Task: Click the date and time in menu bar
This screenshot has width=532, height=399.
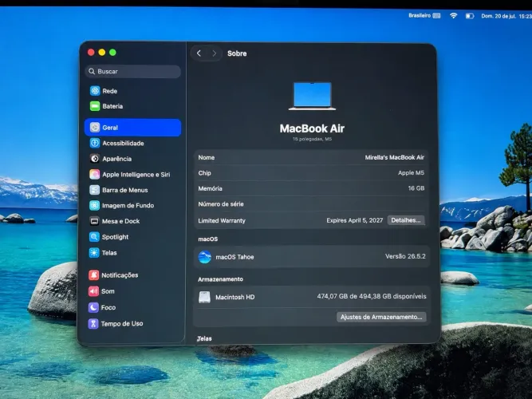Action: (x=506, y=16)
